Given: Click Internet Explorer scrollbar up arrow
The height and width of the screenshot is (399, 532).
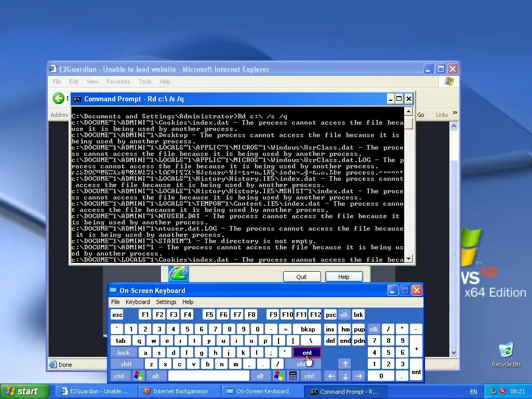Looking at the screenshot, I should pyautogui.click(x=454, y=126).
